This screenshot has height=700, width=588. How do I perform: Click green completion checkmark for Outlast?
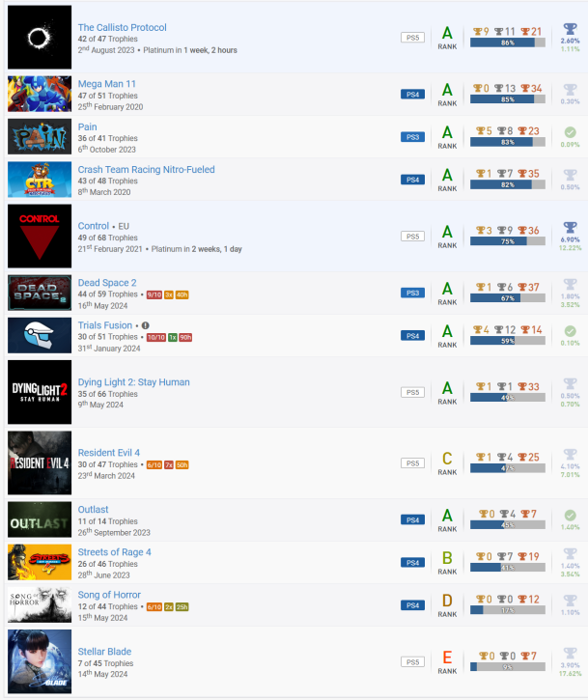click(x=571, y=516)
